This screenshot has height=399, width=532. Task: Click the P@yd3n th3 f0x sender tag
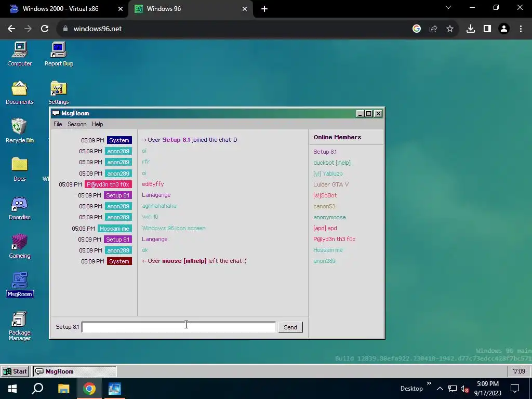tap(108, 184)
